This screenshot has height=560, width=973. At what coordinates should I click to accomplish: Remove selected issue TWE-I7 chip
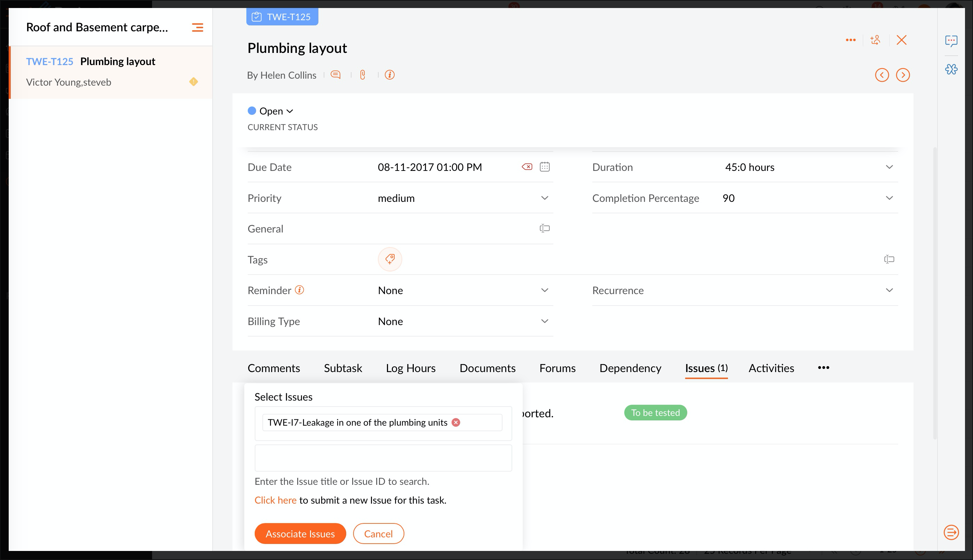click(x=456, y=422)
